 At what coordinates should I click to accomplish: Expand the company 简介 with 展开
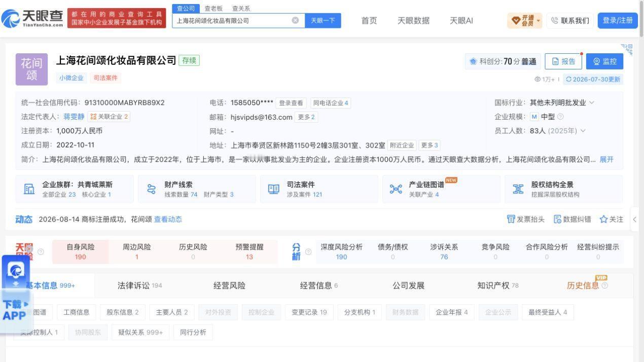(x=606, y=159)
